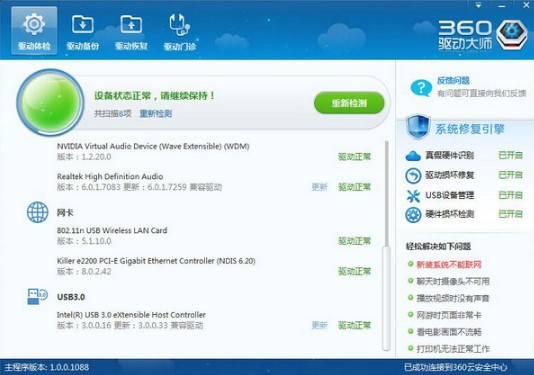Image resolution: width=534 pixels, height=375 pixels.
Task: Click the 真假硬件识别 cloud icon
Action: tap(413, 156)
